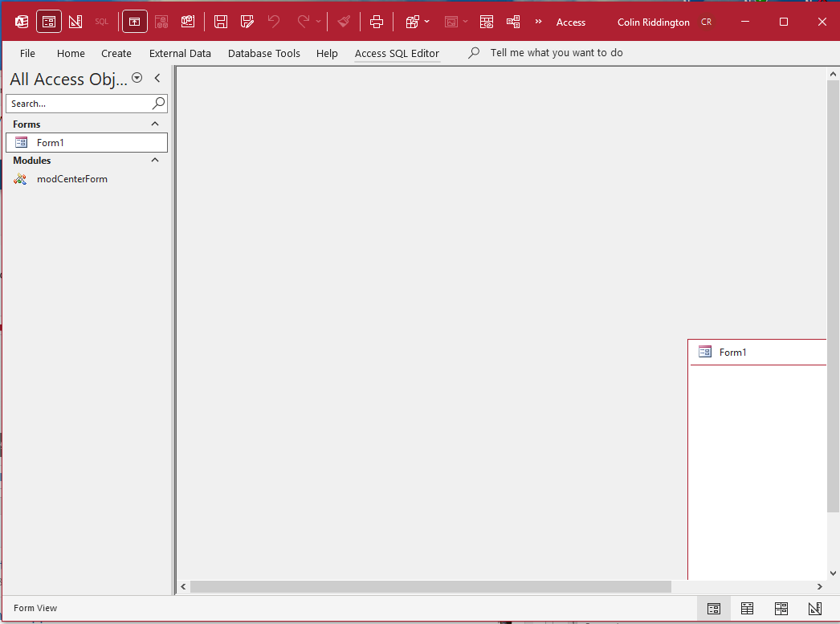Viewport: 840px width, 624px height.
Task: Click the Print icon in the toolbar
Action: 377,22
